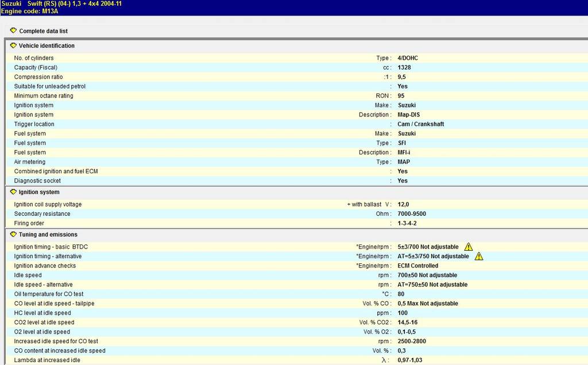588x365 pixels.
Task: Click the value '5±3/700 Not adjustable'
Action: 428,247
